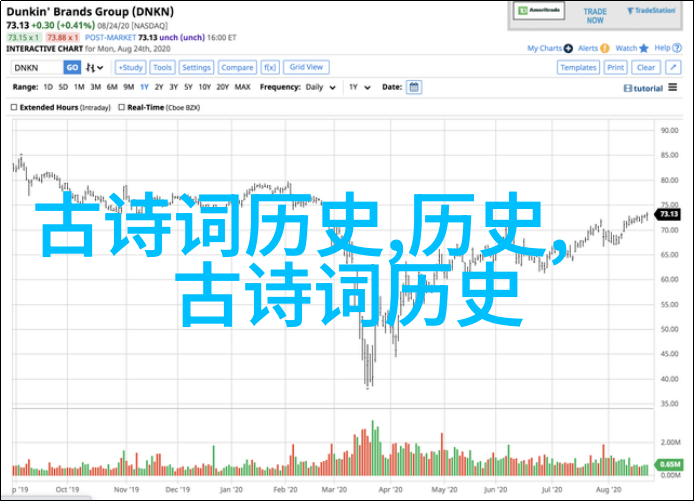Clear the chart

646,67
